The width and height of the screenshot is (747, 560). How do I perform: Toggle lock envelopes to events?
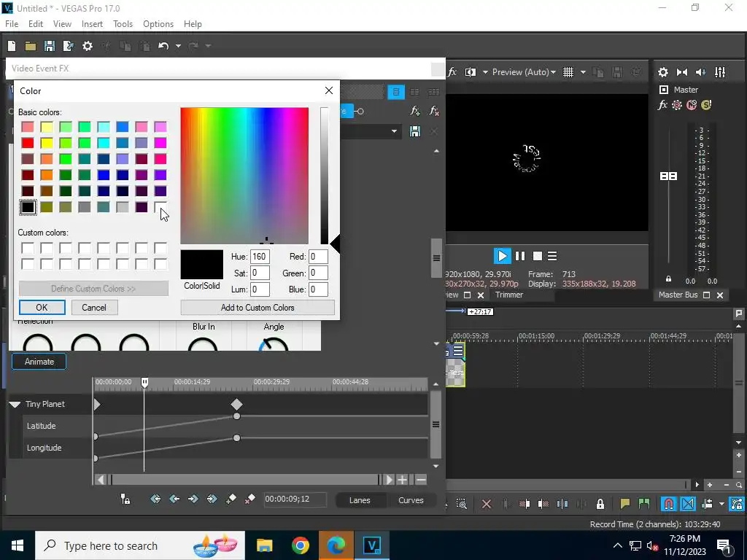pyautogui.click(x=738, y=504)
